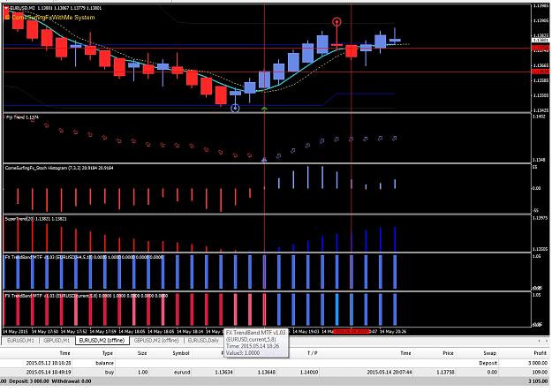
Task: Click the close price 1.13758
Action: click(x=444, y=372)
